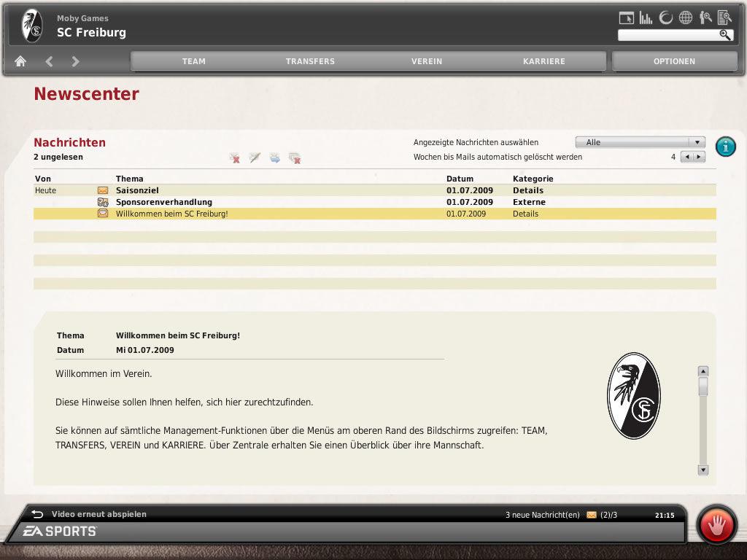Click the magnifier in the search box
747x560 pixels.
click(725, 35)
